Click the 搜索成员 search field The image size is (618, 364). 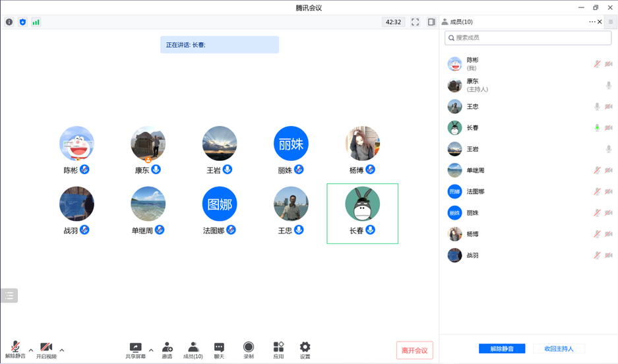click(x=528, y=38)
